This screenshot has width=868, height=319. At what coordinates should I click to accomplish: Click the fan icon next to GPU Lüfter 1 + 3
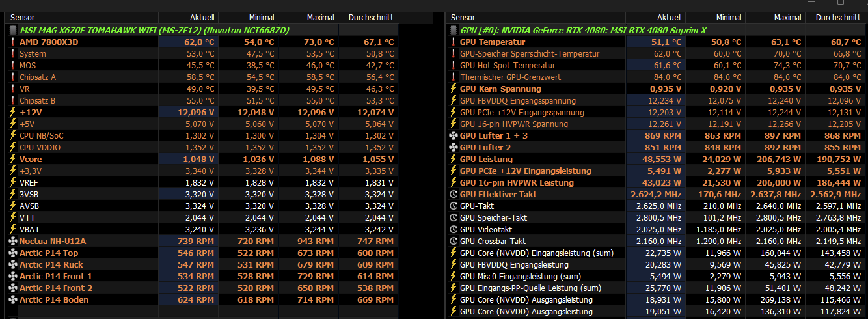(x=453, y=135)
